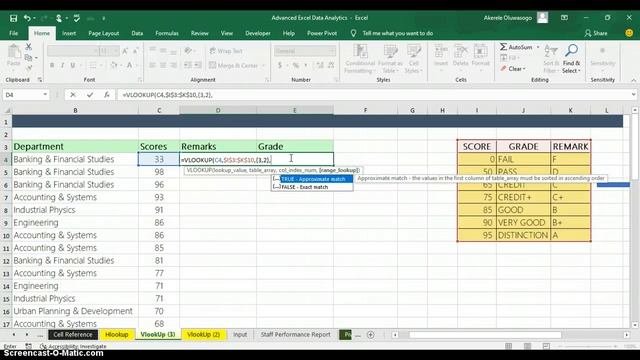
Task: Open the Input sheet tab
Action: [x=240, y=335]
